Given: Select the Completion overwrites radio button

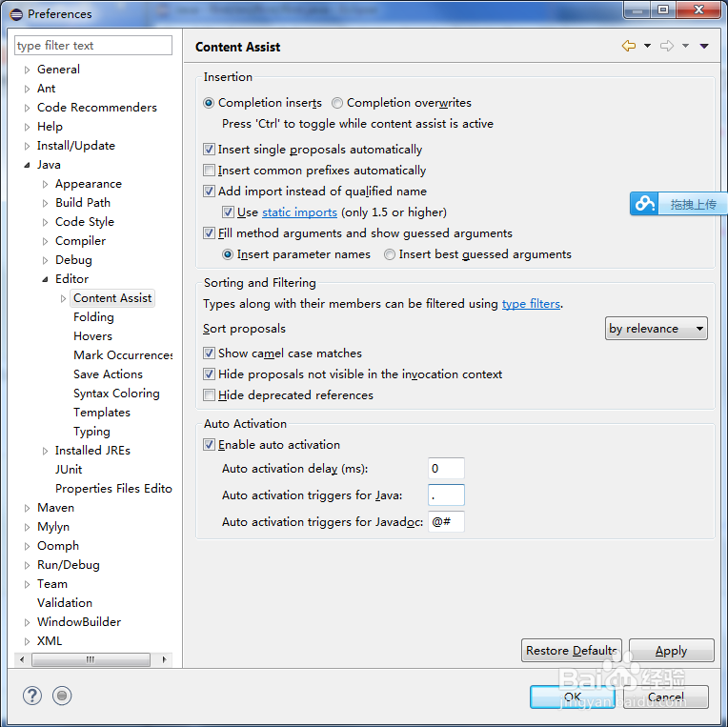Looking at the screenshot, I should pyautogui.click(x=337, y=103).
